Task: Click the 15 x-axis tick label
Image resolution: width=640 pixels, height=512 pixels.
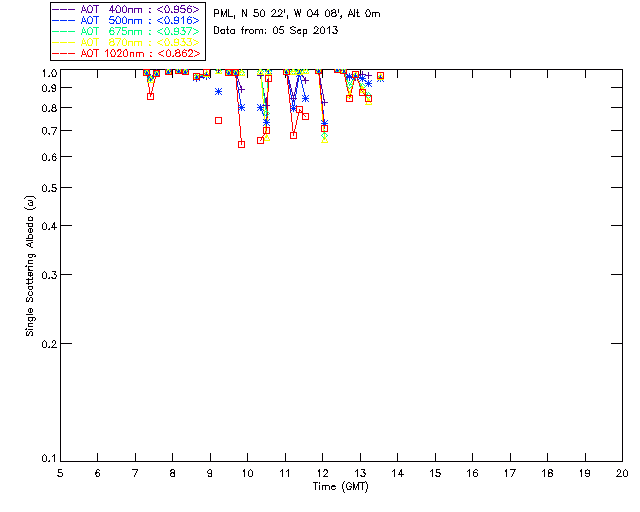Action: [x=435, y=473]
